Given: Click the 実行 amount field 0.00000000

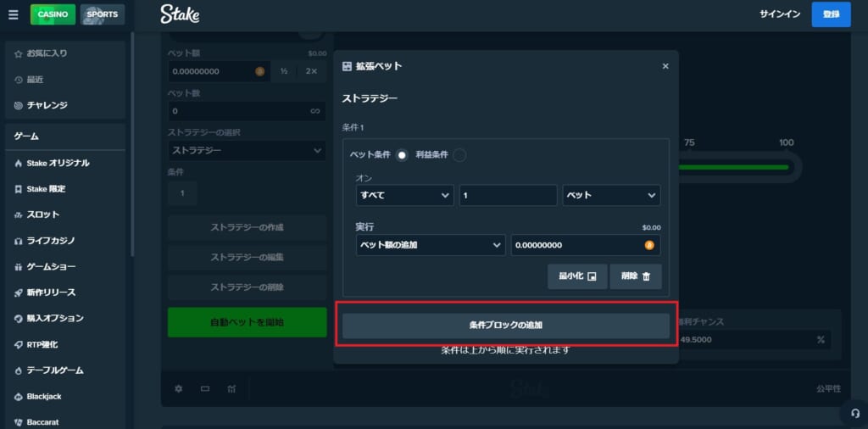Looking at the screenshot, I should (x=586, y=245).
